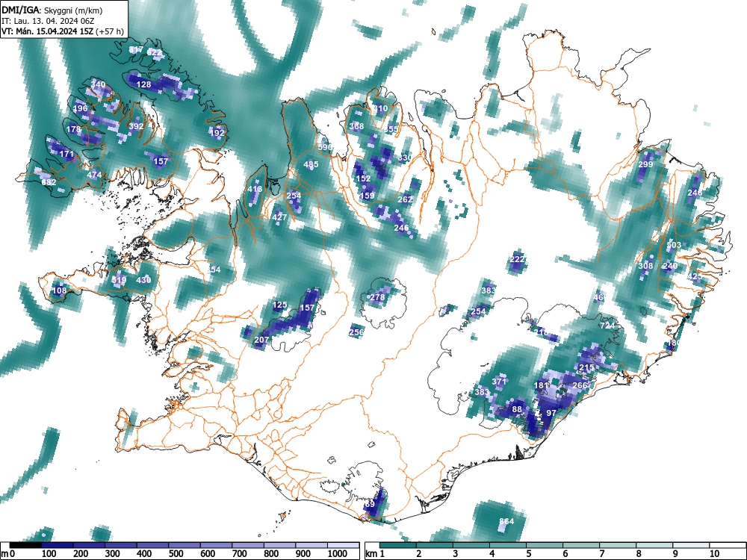Select the pale lavender swatch by the 1000 label
The image size is (747, 560).
[343, 545]
